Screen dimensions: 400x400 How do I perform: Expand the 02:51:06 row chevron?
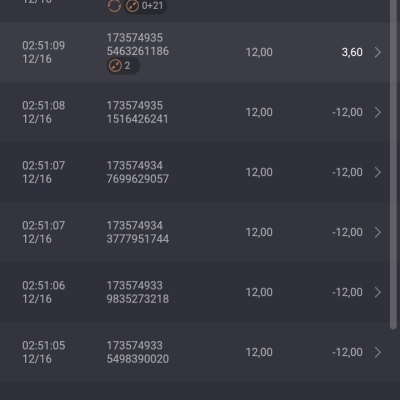pyautogui.click(x=377, y=292)
